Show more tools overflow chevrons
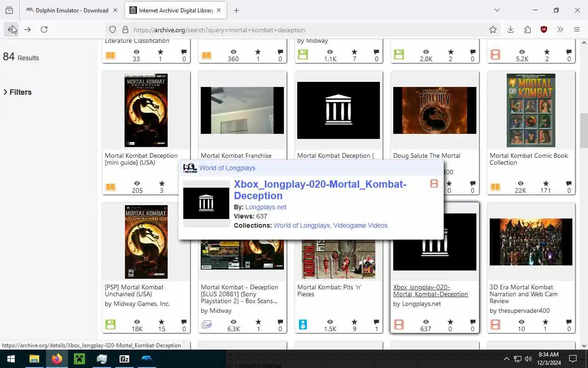 coord(560,29)
